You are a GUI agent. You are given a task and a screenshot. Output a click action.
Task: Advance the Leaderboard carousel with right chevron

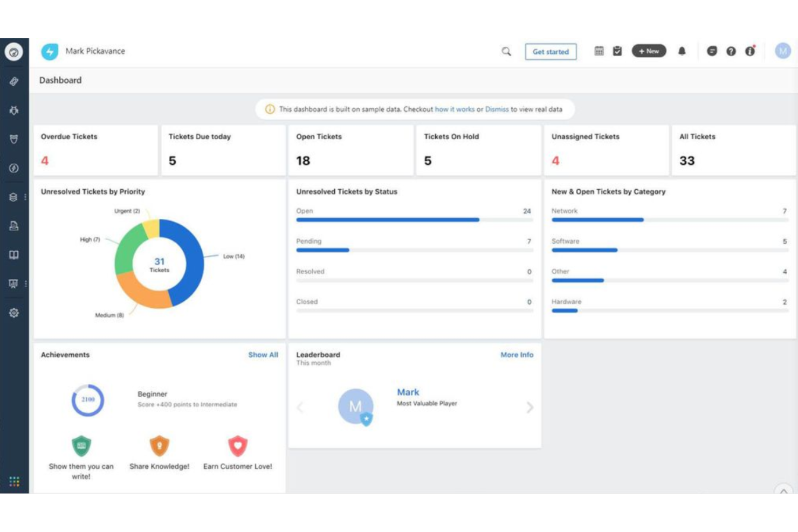tap(530, 408)
